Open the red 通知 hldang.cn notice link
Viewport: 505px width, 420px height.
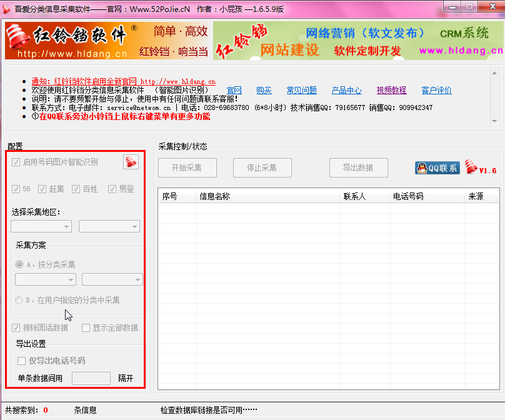pos(123,81)
